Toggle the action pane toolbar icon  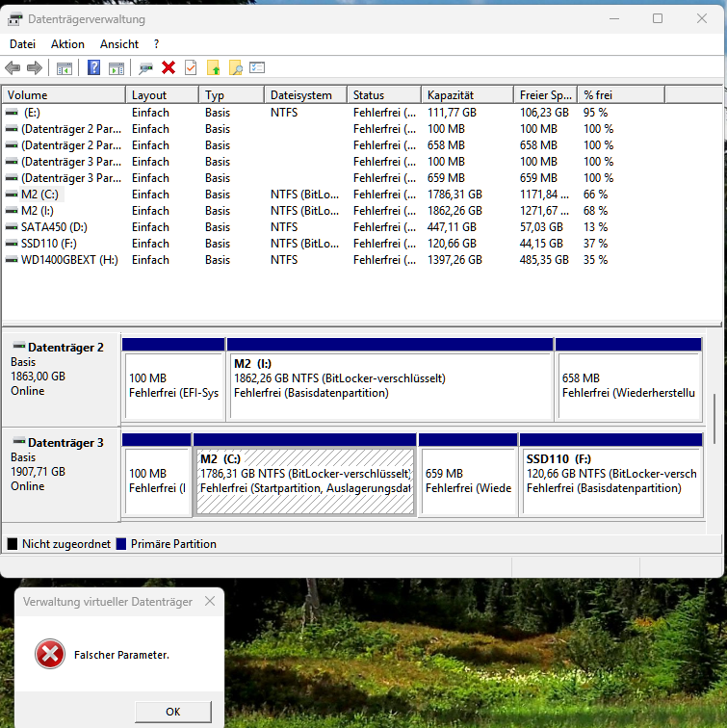(117, 68)
